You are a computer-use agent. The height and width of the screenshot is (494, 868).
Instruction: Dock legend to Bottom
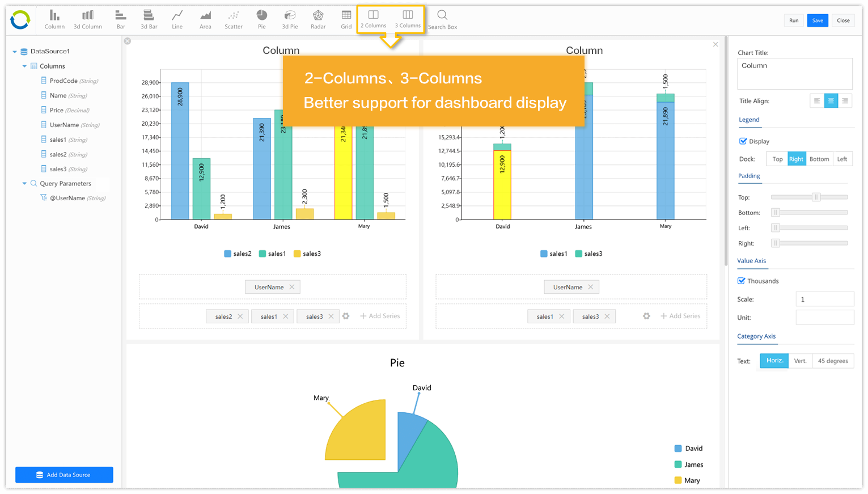coord(819,159)
